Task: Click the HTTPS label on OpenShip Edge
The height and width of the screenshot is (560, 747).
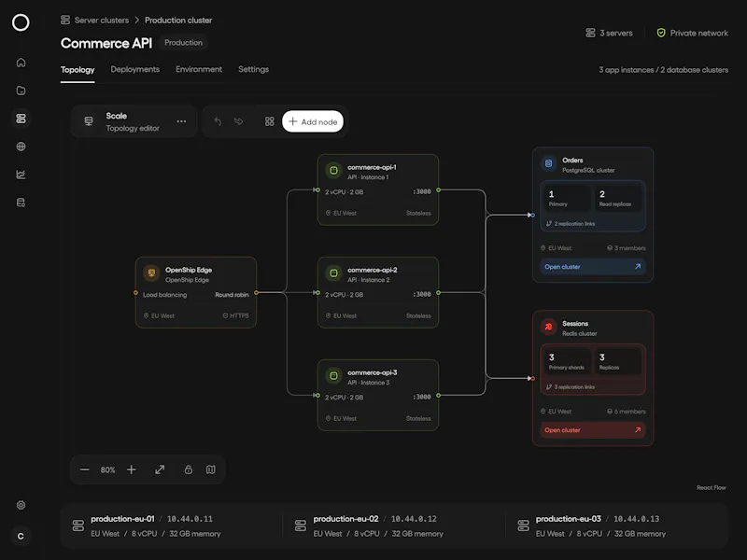Action: (x=236, y=315)
